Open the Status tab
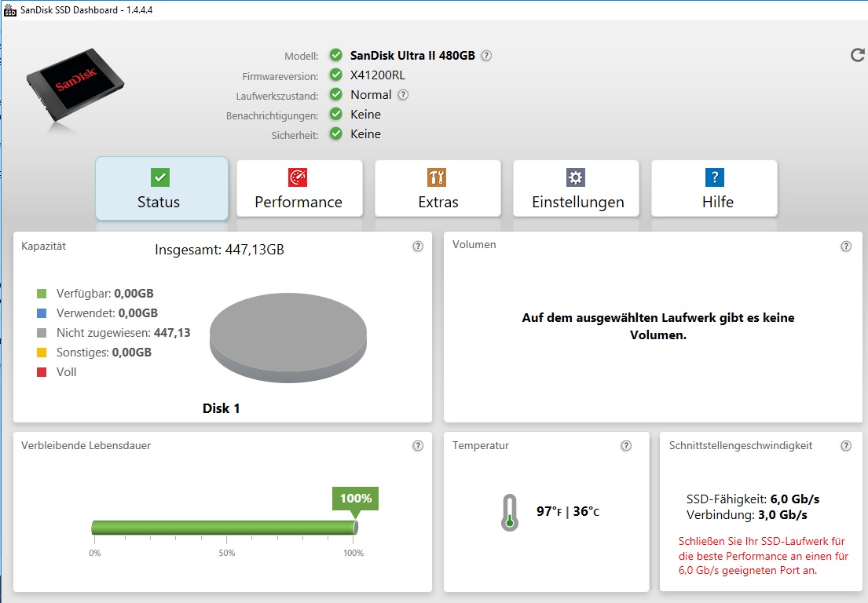The width and height of the screenshot is (868, 603). tap(162, 188)
